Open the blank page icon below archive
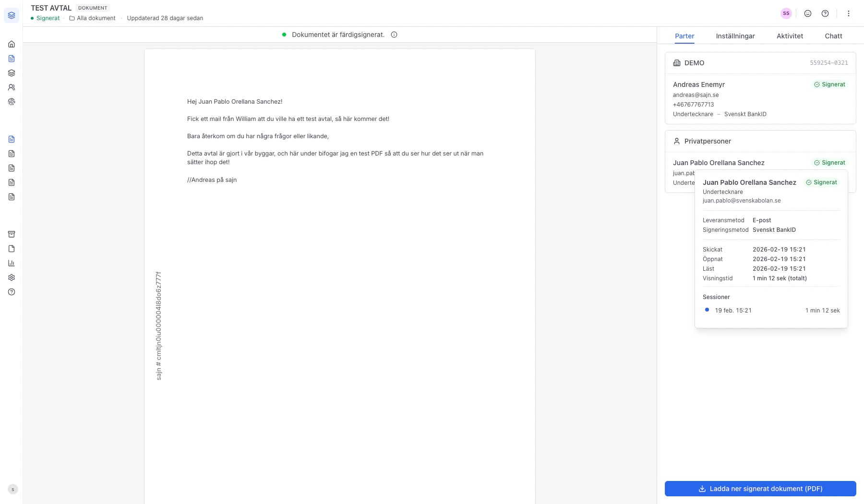Image resolution: width=864 pixels, height=504 pixels. [12, 249]
